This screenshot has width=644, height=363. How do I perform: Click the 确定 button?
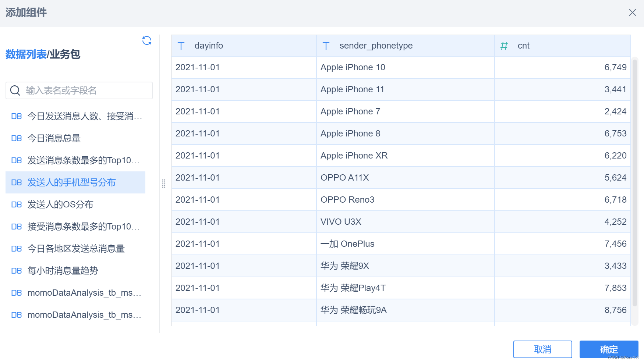[x=609, y=349]
